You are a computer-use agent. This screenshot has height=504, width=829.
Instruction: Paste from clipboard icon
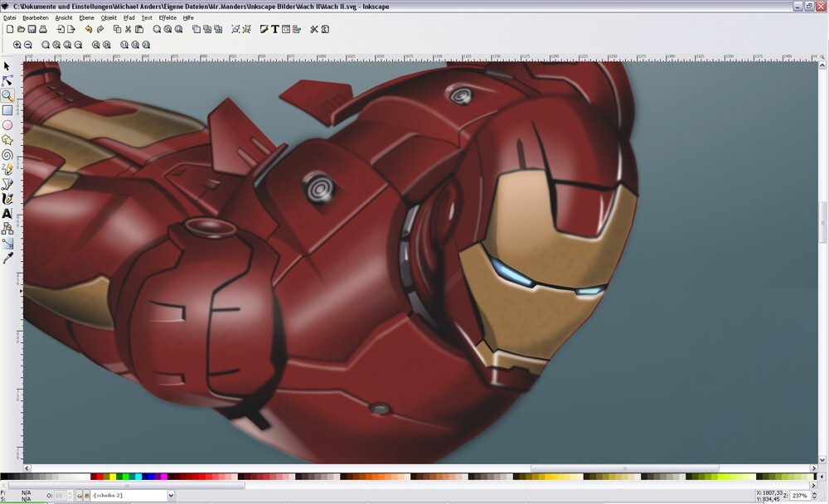(x=139, y=30)
